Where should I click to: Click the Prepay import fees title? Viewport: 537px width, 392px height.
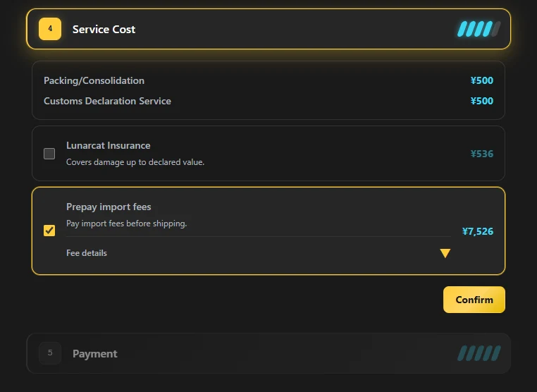point(109,207)
